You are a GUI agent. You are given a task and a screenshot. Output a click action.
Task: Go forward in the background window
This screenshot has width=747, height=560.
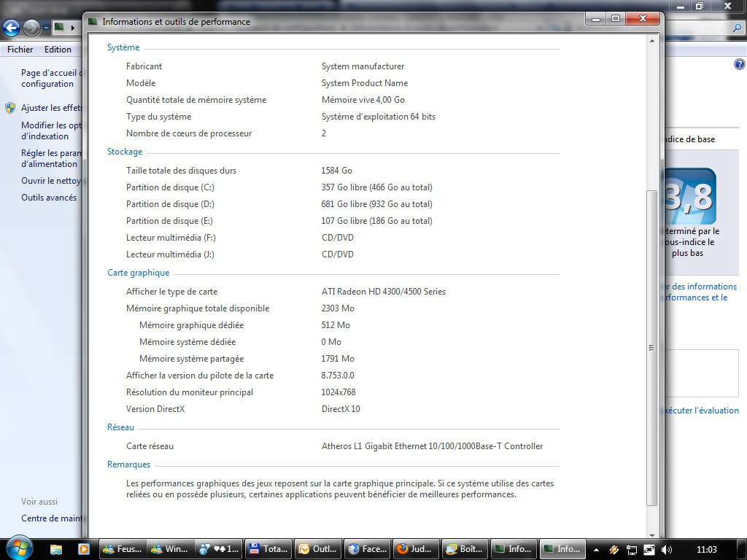[32, 28]
